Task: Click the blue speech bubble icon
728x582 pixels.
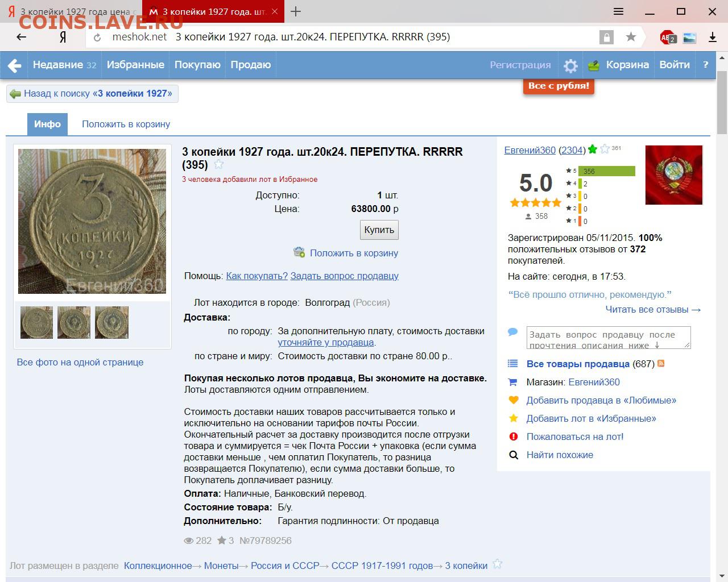Action: pyautogui.click(x=512, y=331)
